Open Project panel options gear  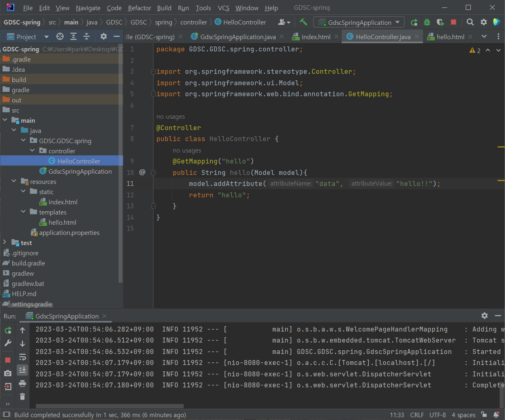coord(104,36)
